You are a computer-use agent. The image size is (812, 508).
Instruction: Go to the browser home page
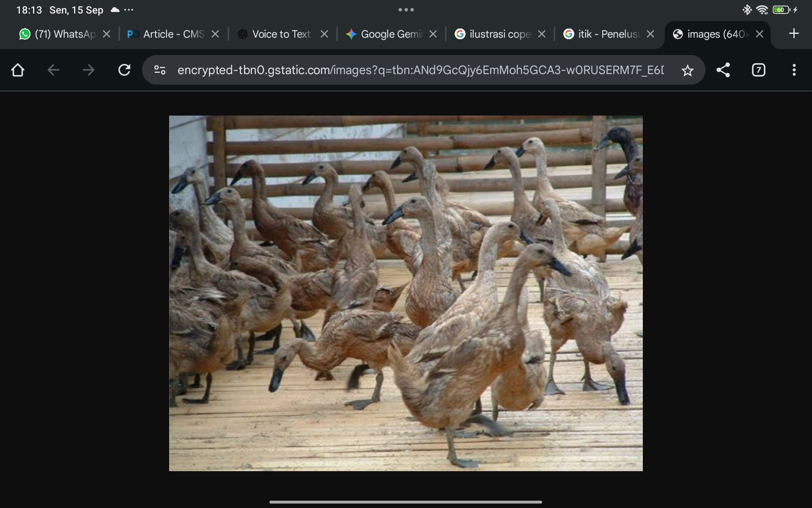coord(18,70)
